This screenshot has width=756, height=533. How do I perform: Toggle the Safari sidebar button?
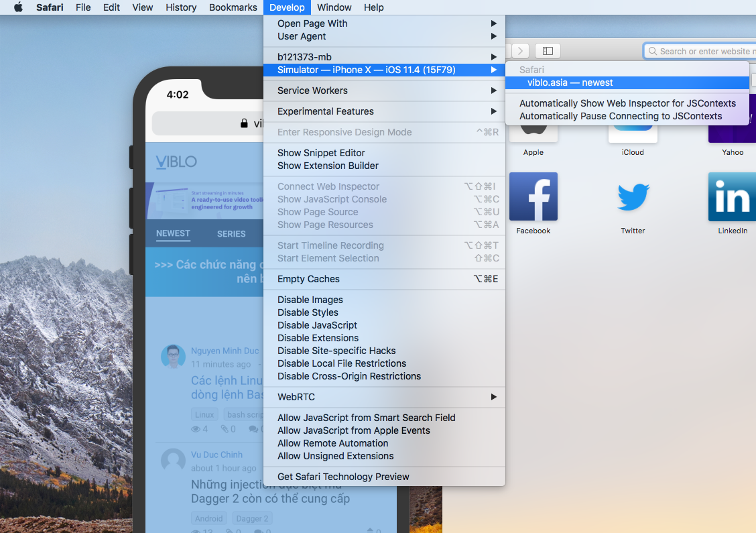pos(548,51)
